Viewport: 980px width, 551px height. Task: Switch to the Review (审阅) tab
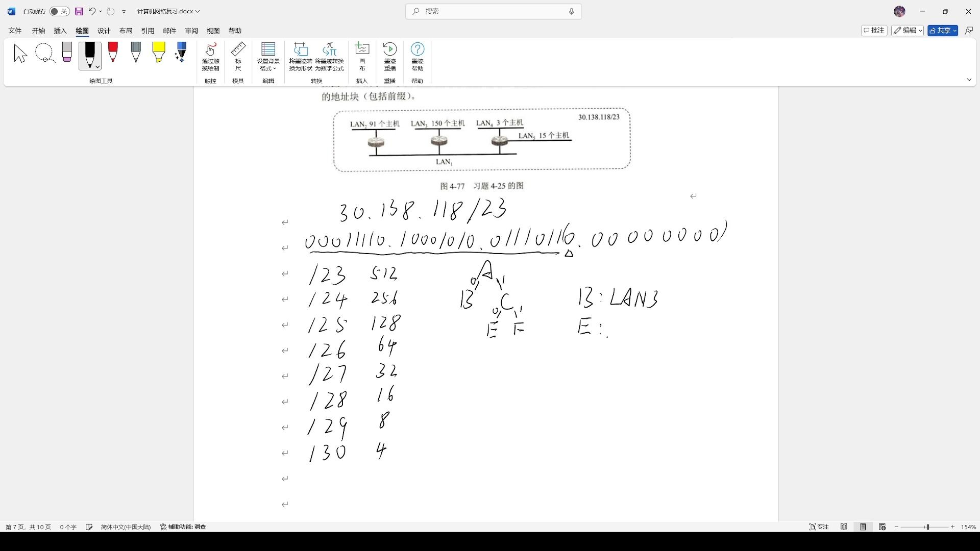(x=191, y=31)
